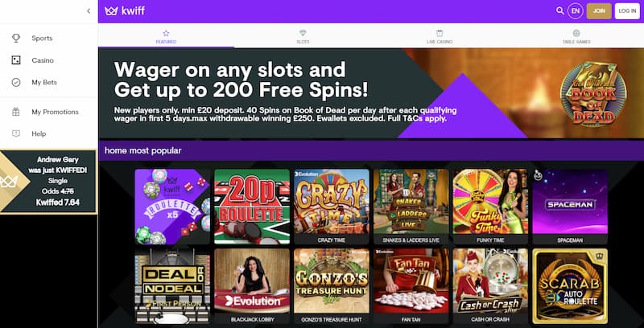
Task: Select the Sports trophy icon
Action: point(16,38)
